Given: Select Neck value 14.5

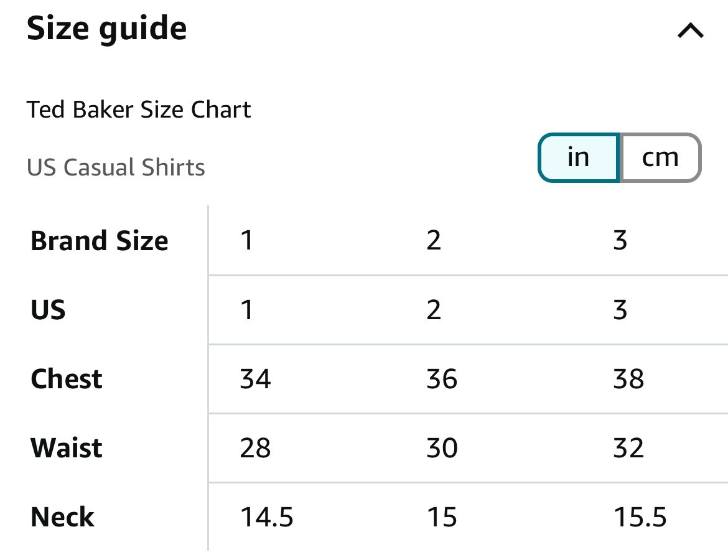Looking at the screenshot, I should tap(266, 517).
